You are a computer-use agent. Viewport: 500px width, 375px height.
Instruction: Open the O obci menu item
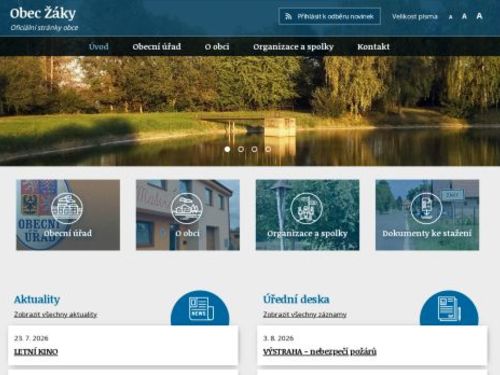pyautogui.click(x=217, y=47)
